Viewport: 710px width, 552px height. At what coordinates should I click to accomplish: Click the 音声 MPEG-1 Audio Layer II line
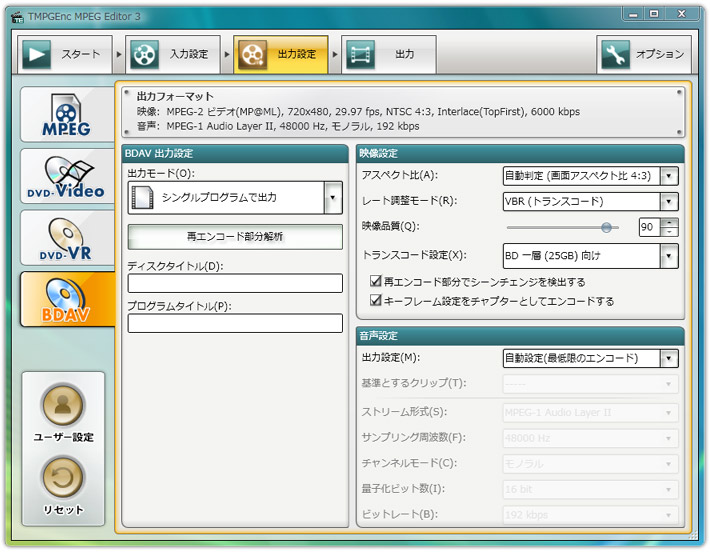(x=278, y=126)
